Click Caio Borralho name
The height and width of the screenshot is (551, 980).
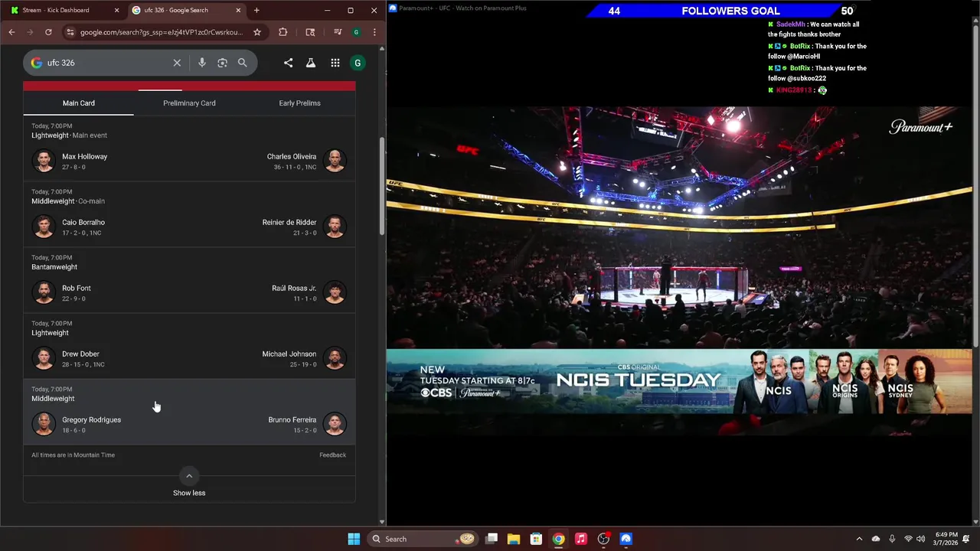click(83, 223)
